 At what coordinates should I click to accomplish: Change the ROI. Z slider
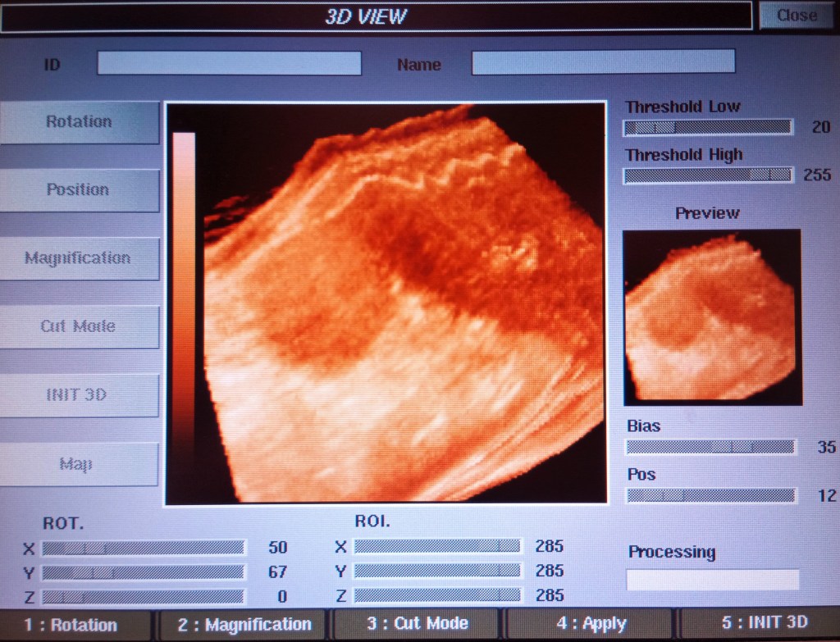pos(437,595)
